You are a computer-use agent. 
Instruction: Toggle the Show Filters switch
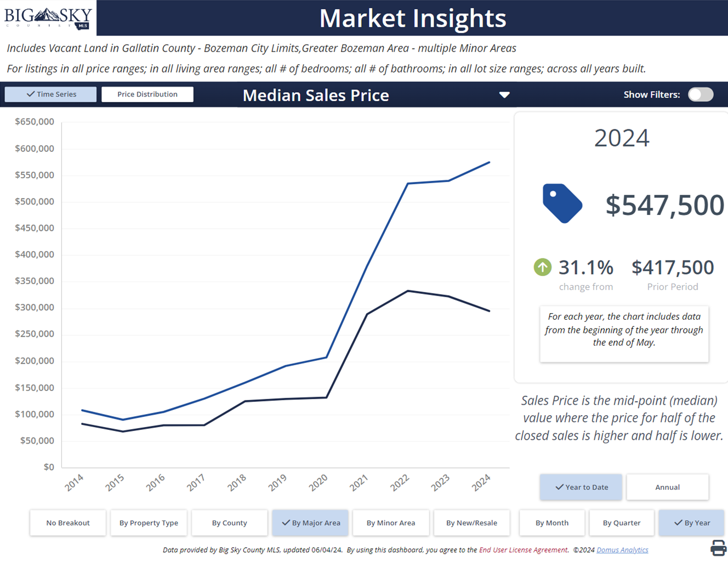point(701,94)
